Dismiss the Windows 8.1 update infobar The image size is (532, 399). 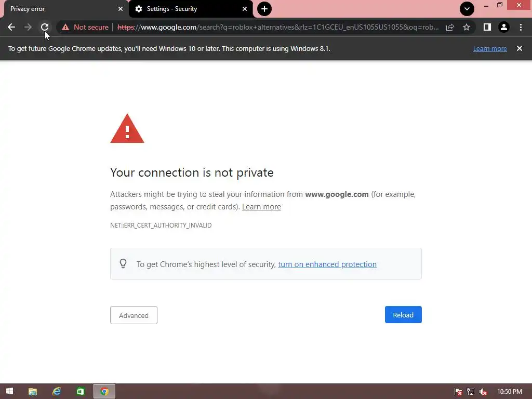pyautogui.click(x=520, y=48)
